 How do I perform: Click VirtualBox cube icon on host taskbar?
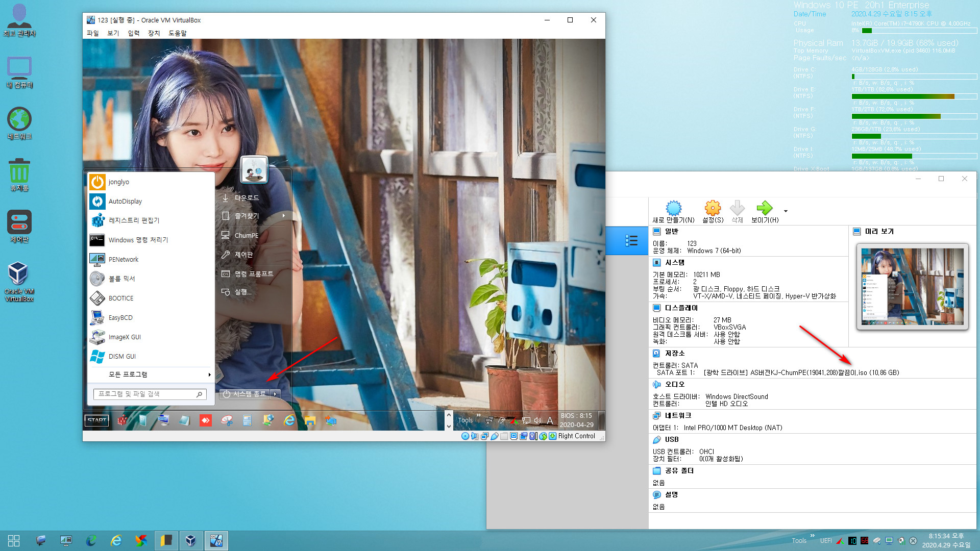click(190, 541)
